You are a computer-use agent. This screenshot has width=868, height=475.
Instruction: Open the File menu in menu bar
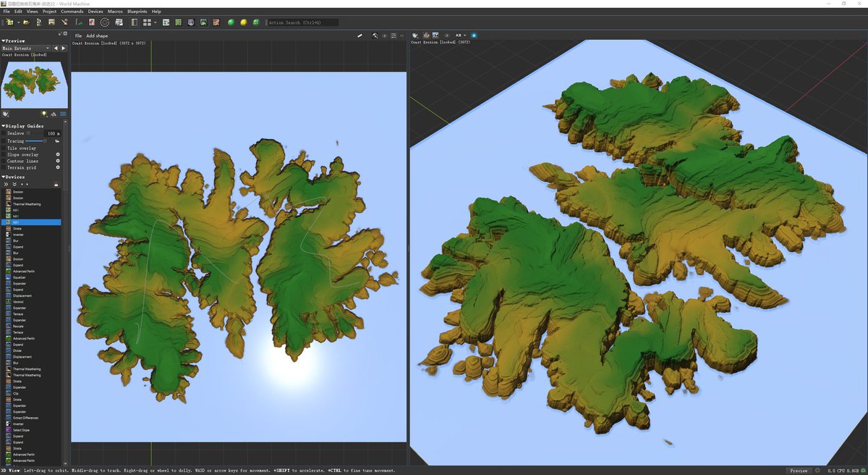pyautogui.click(x=7, y=12)
